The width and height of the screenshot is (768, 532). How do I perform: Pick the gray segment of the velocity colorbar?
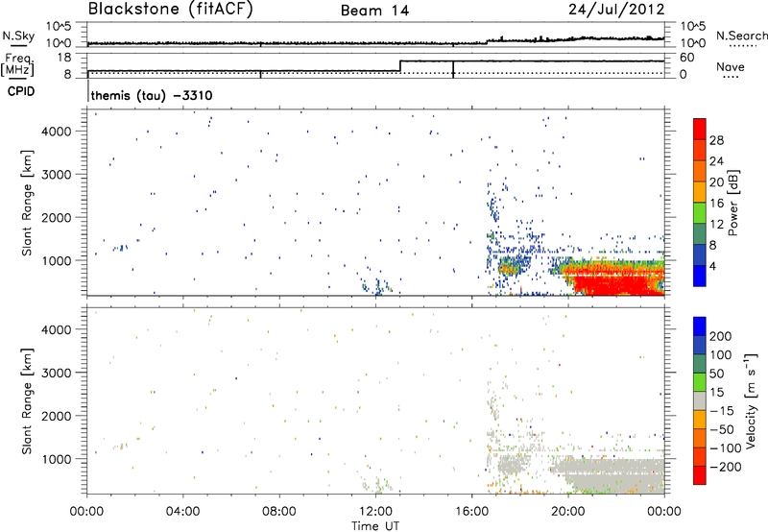point(700,401)
